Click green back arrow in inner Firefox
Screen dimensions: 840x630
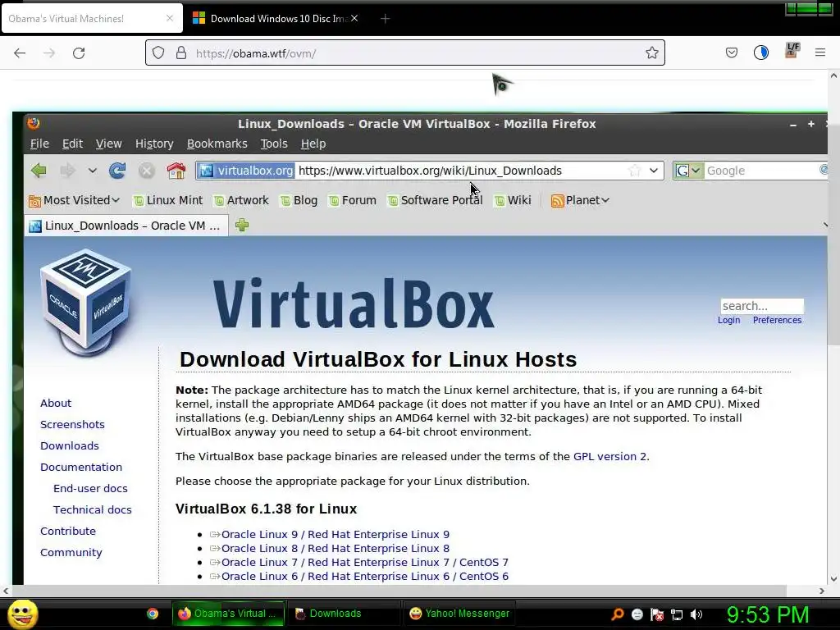pyautogui.click(x=39, y=171)
